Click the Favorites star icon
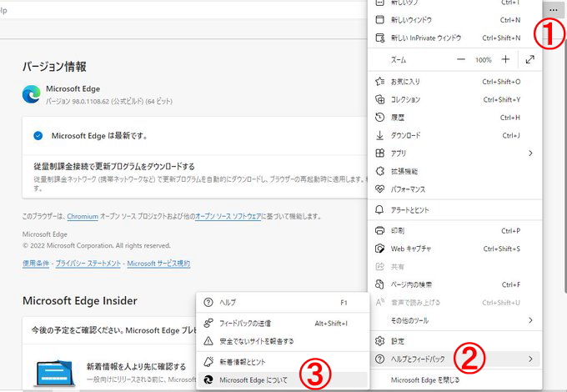Screen dimensions: 567x392 pos(379,82)
